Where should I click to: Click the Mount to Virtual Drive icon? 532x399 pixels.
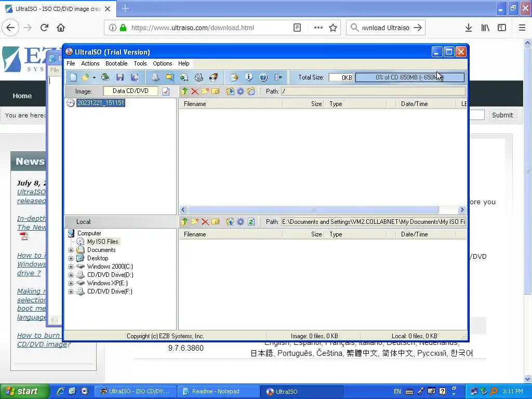click(199, 77)
